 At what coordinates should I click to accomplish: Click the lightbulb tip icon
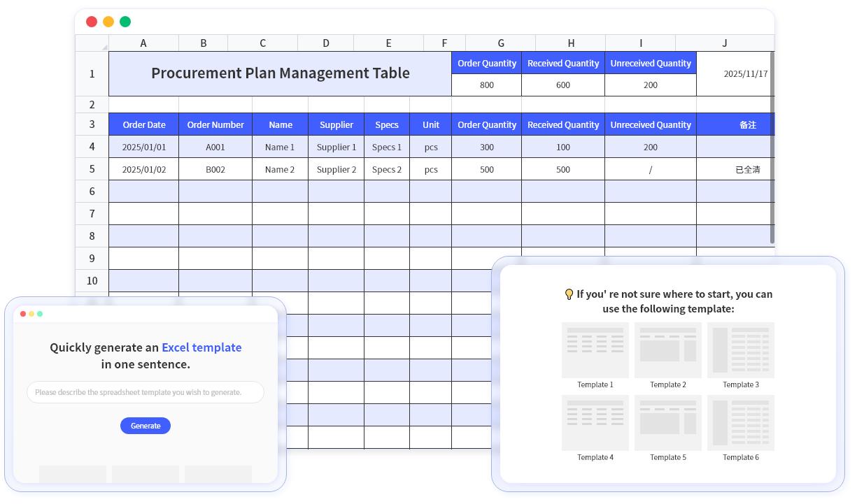(x=569, y=294)
